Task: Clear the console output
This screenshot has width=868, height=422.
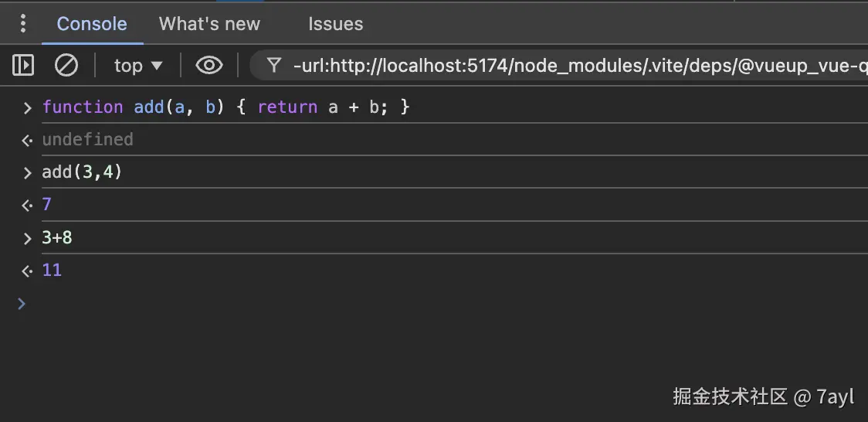Action: (x=66, y=66)
